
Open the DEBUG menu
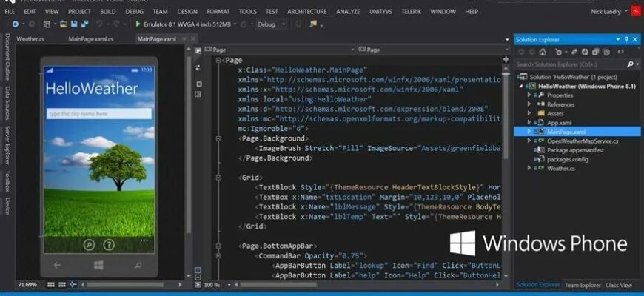coord(134,12)
